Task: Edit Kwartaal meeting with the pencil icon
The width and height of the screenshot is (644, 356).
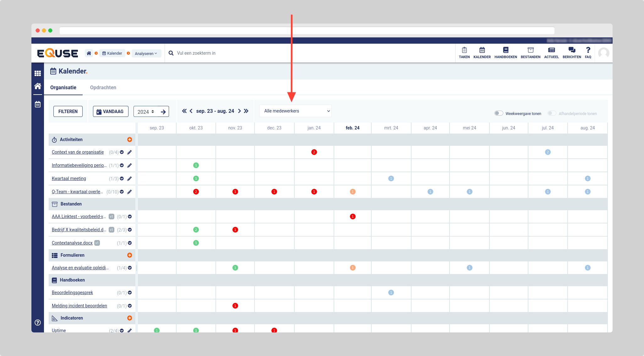Action: click(x=129, y=179)
